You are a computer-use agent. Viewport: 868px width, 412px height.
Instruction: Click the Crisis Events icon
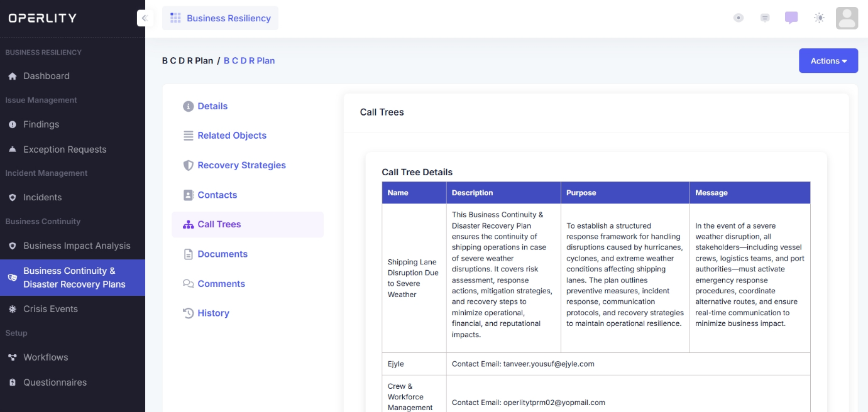point(12,309)
